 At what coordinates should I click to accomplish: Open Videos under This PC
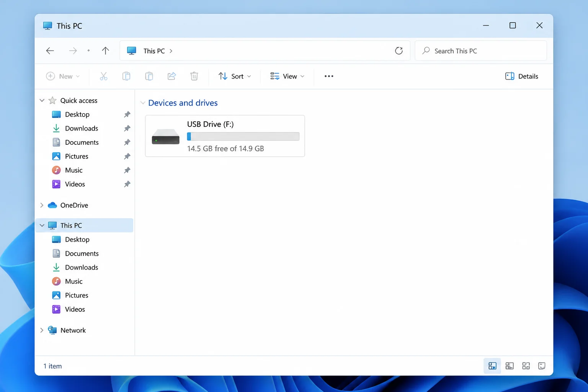[75, 309]
